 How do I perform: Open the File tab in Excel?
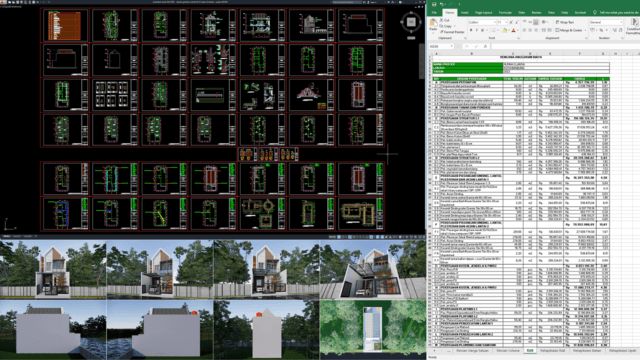tap(434, 13)
